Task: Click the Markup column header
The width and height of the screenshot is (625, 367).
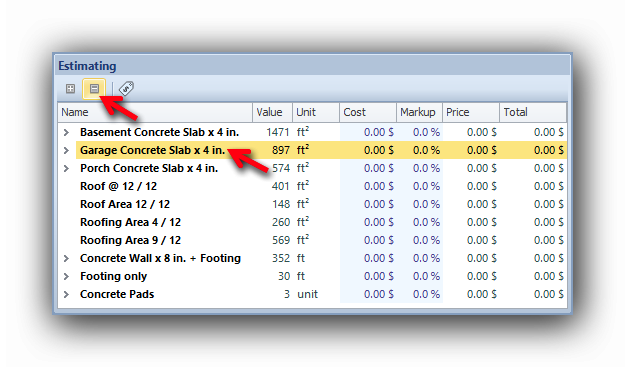Action: (x=419, y=112)
